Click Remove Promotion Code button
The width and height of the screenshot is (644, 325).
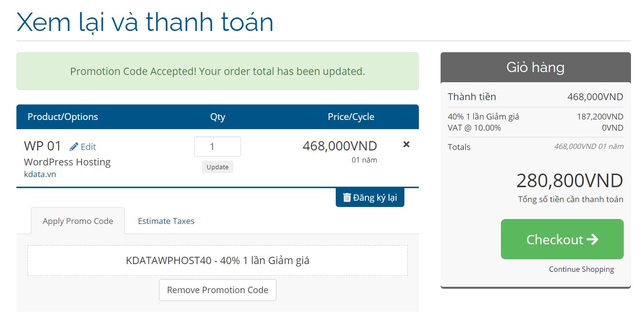217,290
